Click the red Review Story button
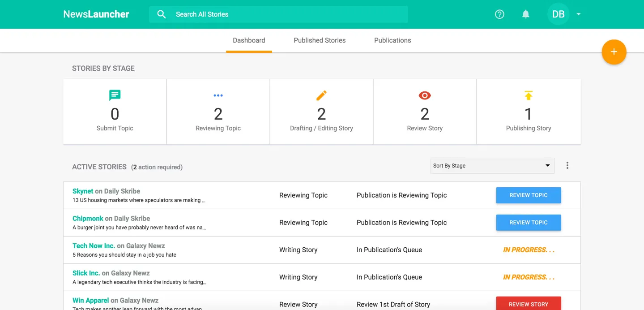This screenshot has width=644, height=310. [x=529, y=303]
